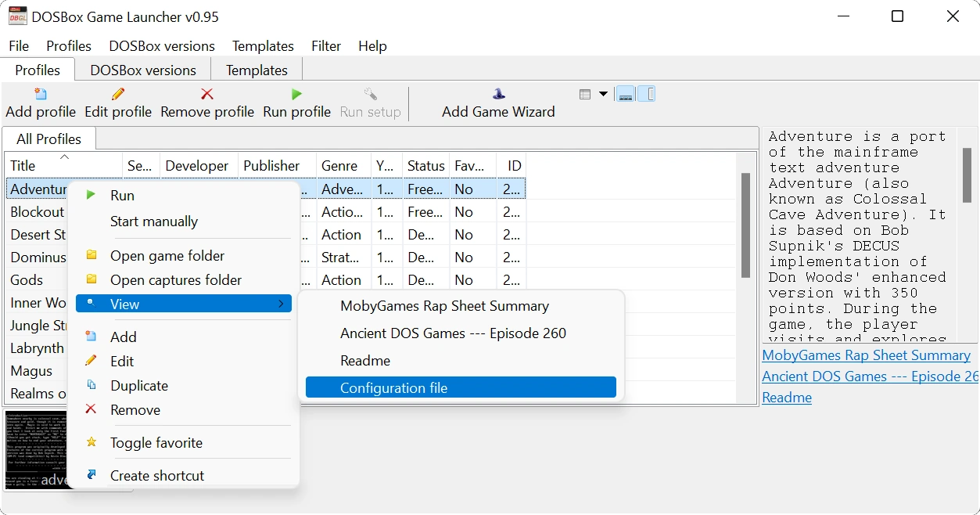Click the table view layout icon
The height and width of the screenshot is (515, 980).
coord(585,95)
